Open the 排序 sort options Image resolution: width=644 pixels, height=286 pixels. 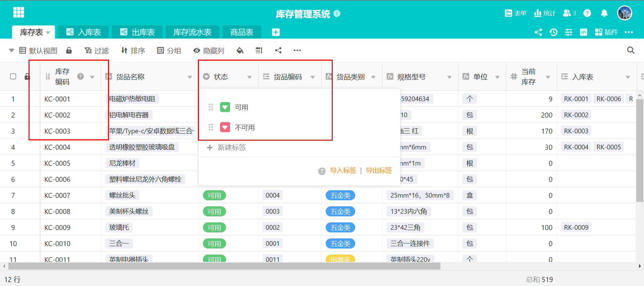133,51
